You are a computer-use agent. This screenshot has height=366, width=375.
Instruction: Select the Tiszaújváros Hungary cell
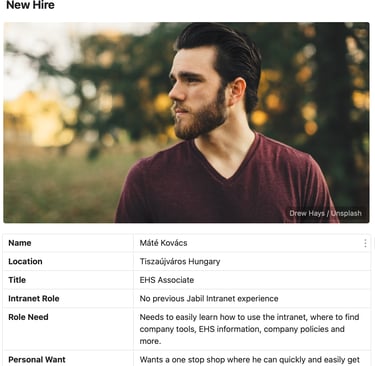(x=252, y=261)
